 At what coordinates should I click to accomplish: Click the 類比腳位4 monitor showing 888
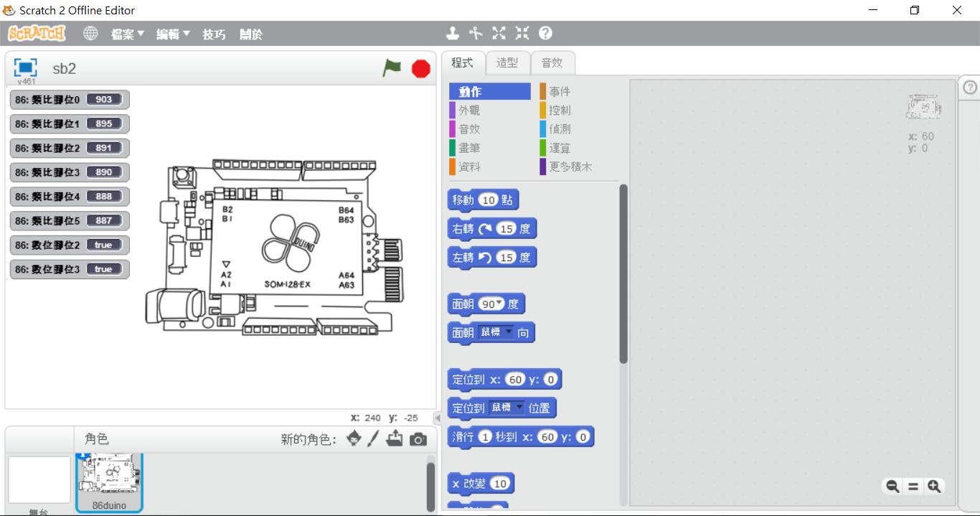click(70, 197)
